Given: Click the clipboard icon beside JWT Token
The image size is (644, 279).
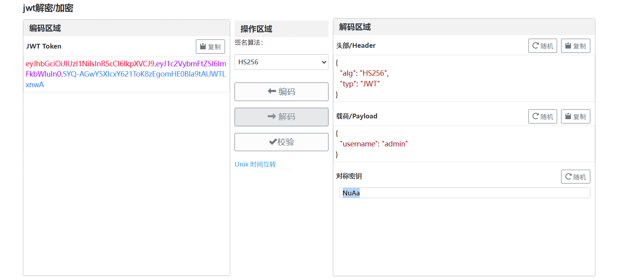Looking at the screenshot, I should (x=203, y=47).
